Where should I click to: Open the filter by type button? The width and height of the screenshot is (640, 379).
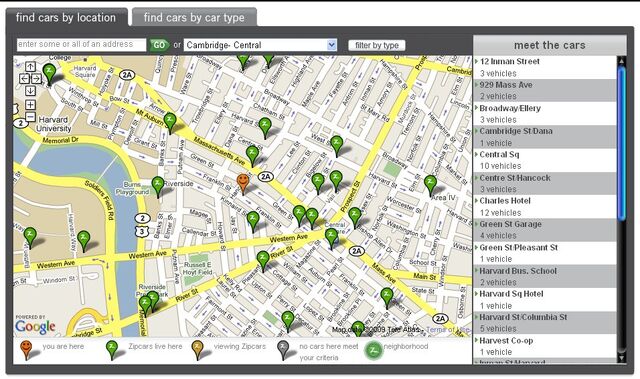(377, 45)
